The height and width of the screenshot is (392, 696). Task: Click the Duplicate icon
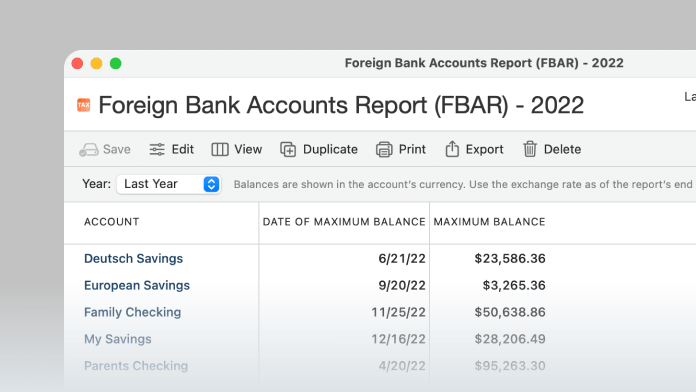[x=288, y=150]
